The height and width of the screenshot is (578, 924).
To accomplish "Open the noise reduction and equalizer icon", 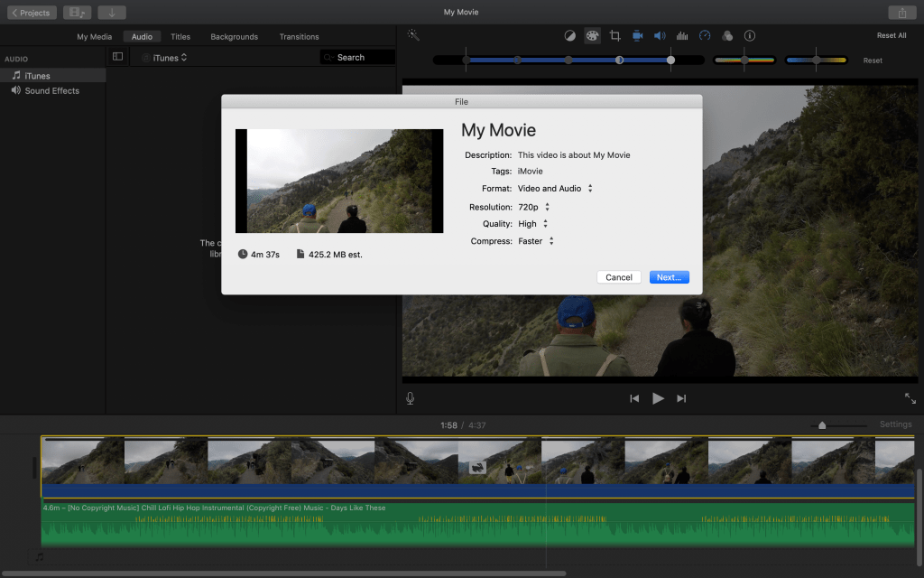I will [x=682, y=36].
